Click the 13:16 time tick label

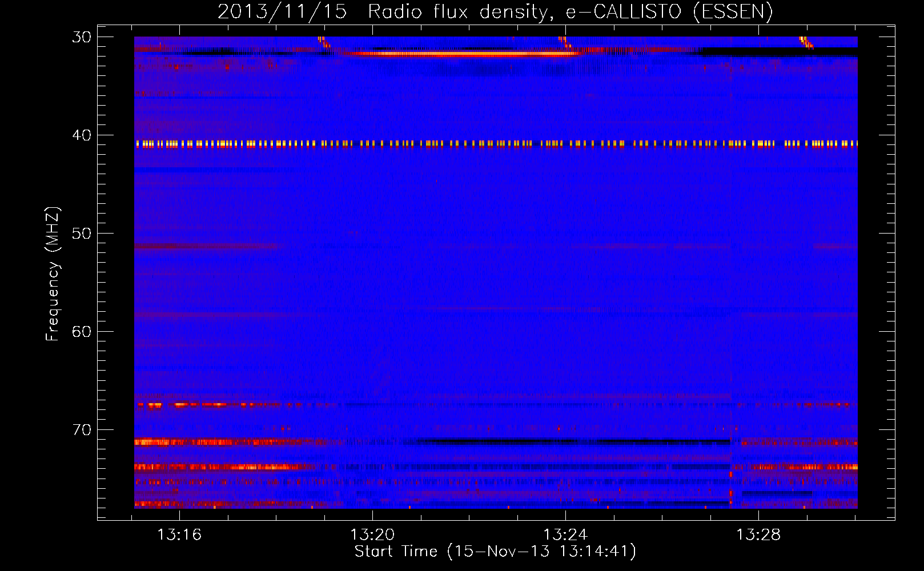click(179, 535)
